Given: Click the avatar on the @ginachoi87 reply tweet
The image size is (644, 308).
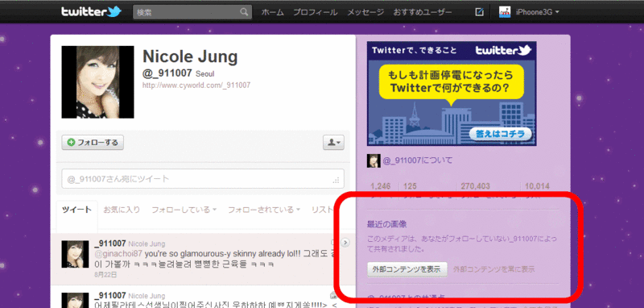Looking at the screenshot, I should (x=75, y=255).
